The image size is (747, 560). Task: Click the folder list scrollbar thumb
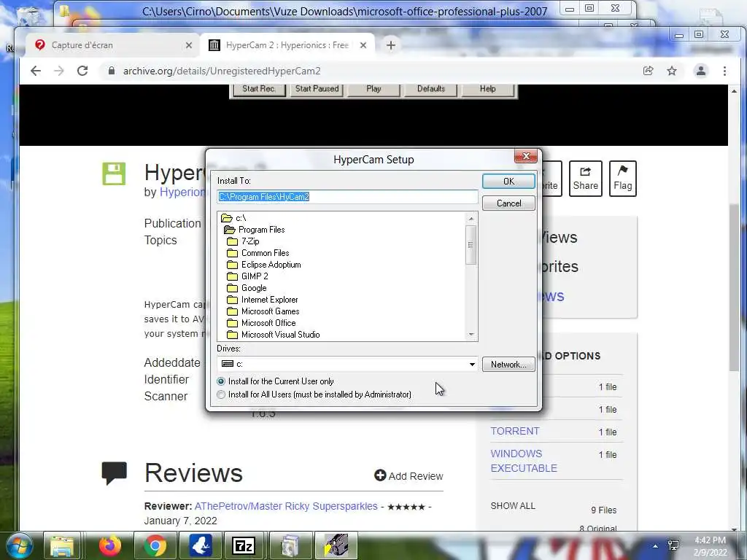point(471,245)
